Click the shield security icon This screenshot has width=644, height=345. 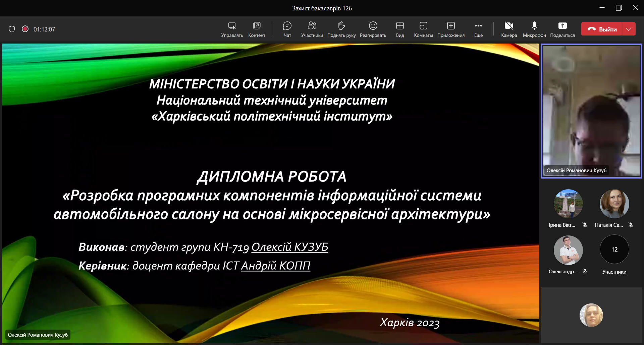[12, 29]
